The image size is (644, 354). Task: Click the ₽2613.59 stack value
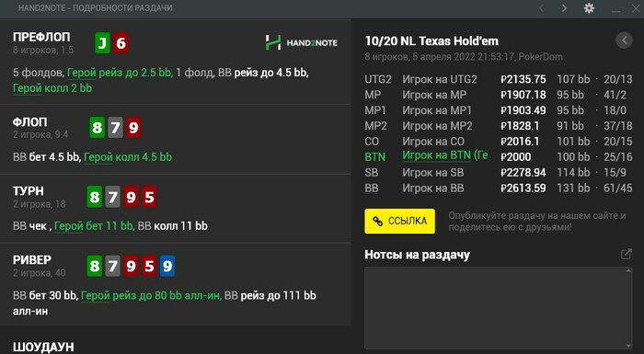pyautogui.click(x=523, y=188)
